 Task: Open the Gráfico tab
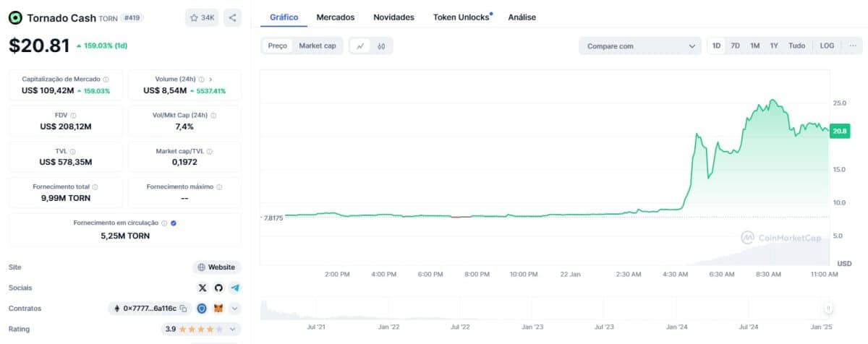[x=284, y=17]
